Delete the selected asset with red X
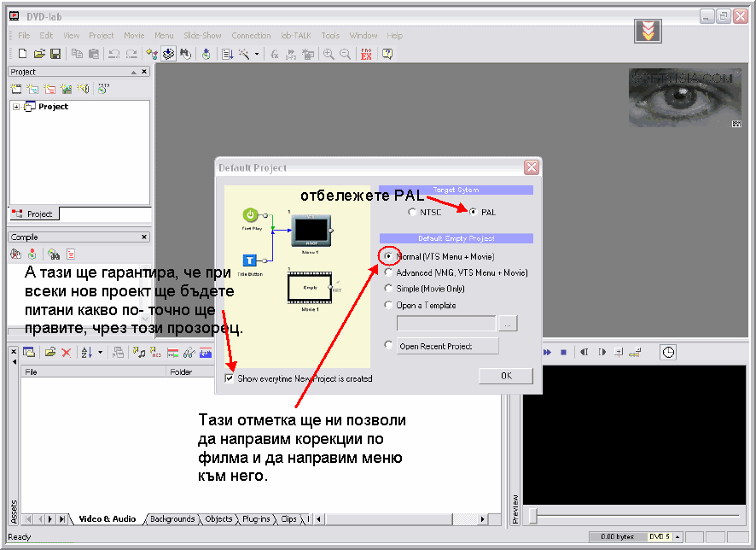The width and height of the screenshot is (756, 550). (x=67, y=353)
